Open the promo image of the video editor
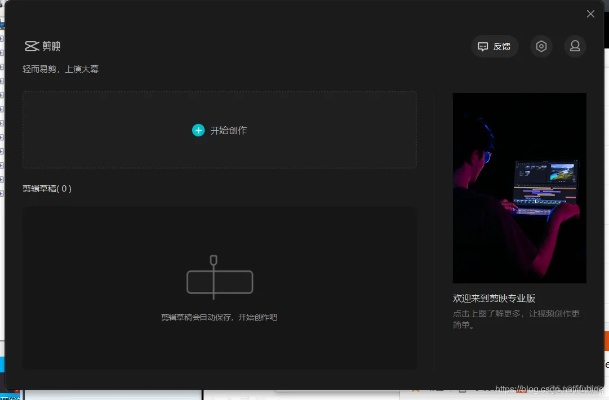 point(519,188)
